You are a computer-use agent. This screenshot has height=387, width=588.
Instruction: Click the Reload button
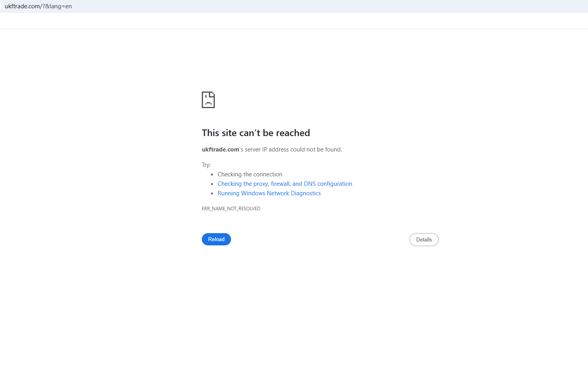216,239
